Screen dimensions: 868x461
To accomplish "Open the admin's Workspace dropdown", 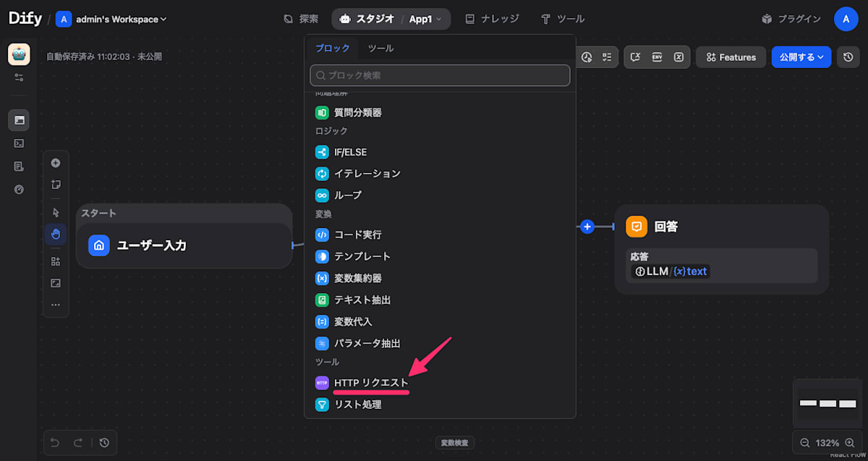I will tap(112, 20).
